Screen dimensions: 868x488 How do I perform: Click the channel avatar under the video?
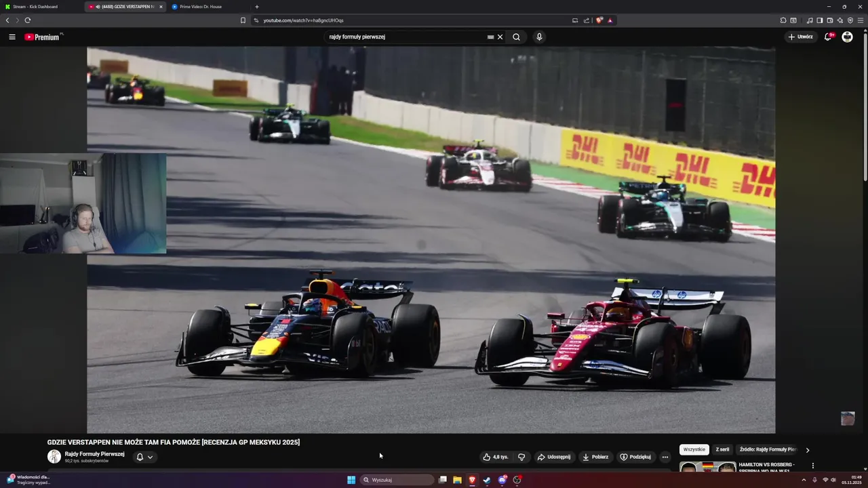[x=54, y=457]
